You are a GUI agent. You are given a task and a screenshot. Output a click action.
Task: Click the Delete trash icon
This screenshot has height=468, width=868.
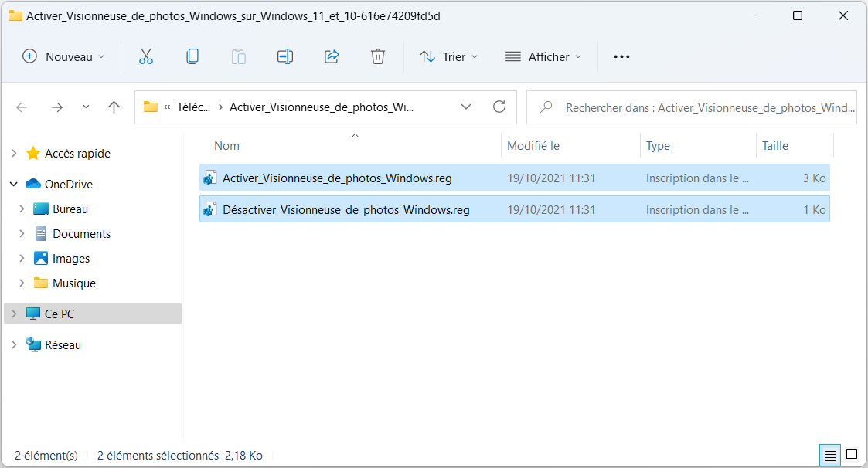pos(377,56)
